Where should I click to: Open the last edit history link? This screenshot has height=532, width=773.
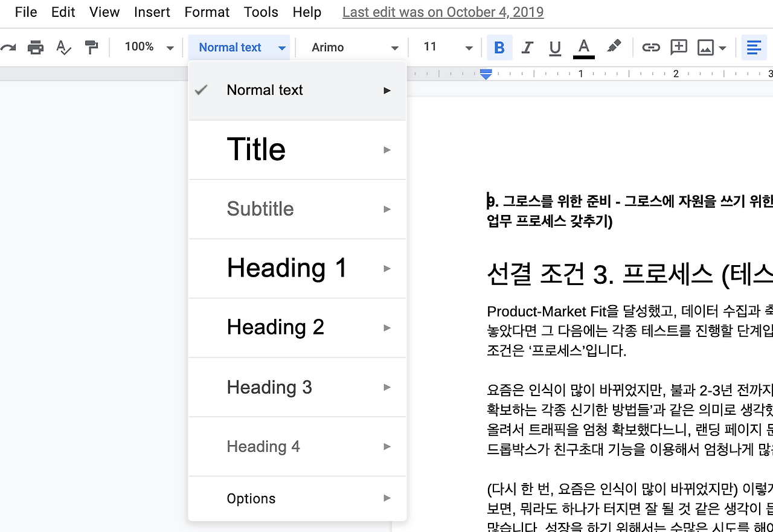(x=443, y=12)
